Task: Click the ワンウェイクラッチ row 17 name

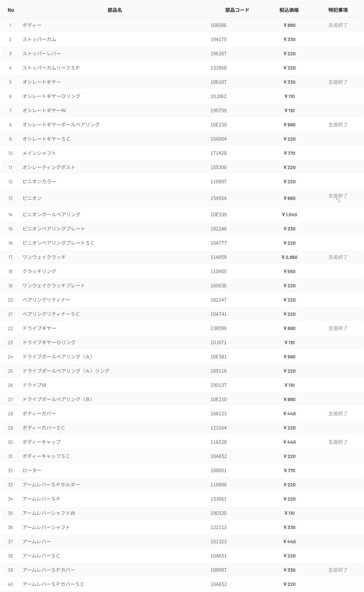Action: (x=44, y=257)
